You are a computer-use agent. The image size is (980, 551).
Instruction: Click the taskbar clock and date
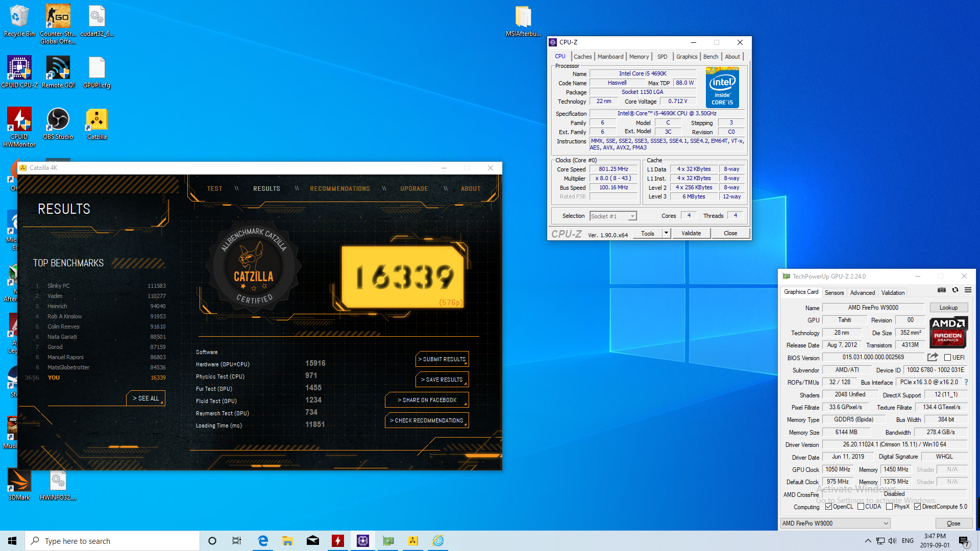935,541
